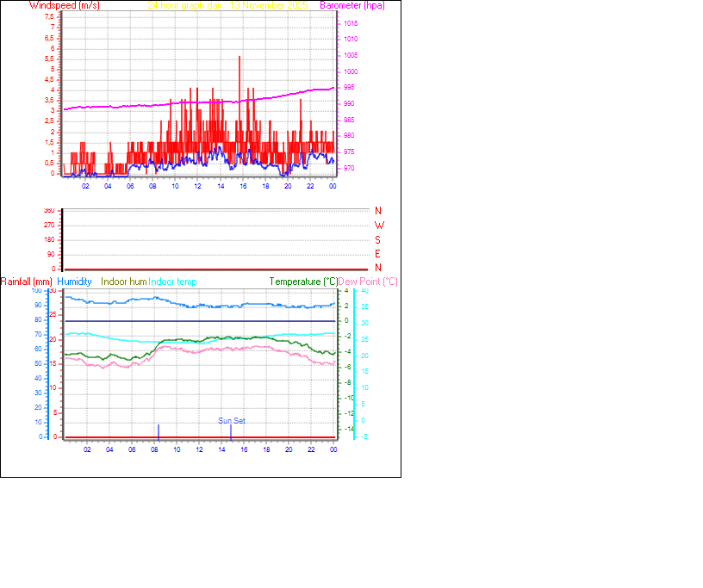Expand the wind direction graph panel
703x588 pixels.
click(198, 237)
